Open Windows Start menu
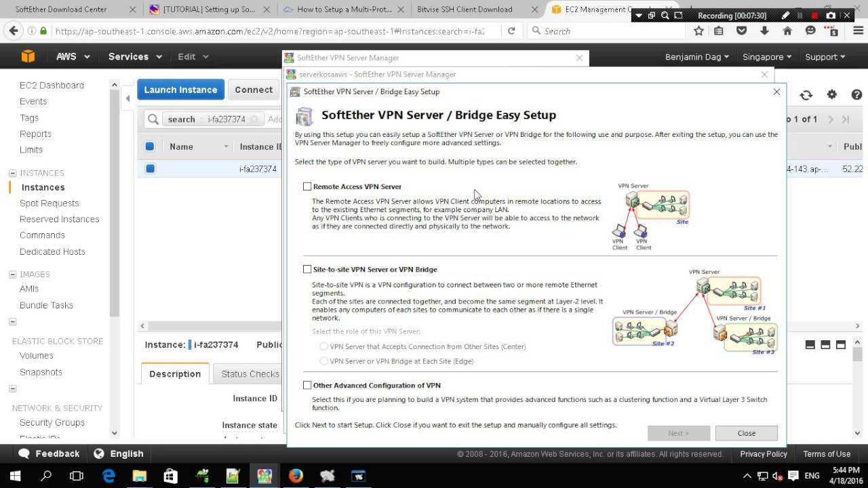This screenshot has width=868, height=488. click(x=14, y=476)
